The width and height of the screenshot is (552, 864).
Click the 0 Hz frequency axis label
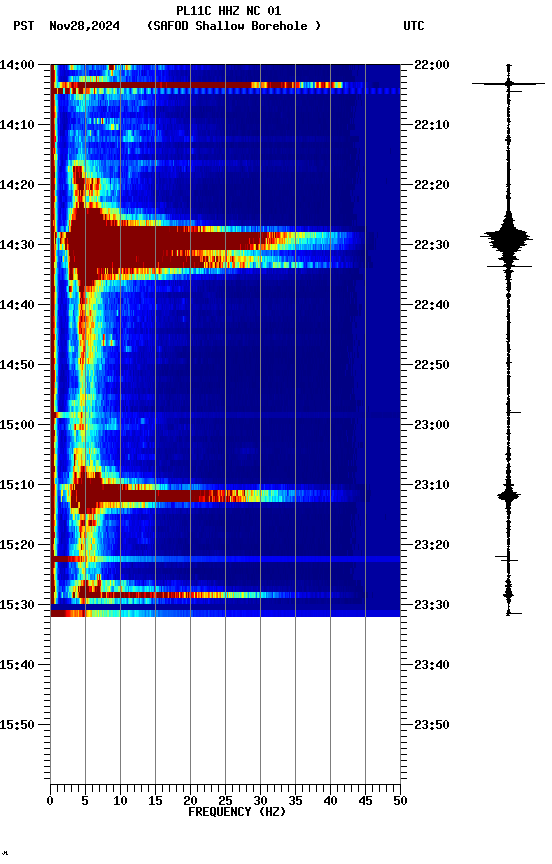coord(50,801)
